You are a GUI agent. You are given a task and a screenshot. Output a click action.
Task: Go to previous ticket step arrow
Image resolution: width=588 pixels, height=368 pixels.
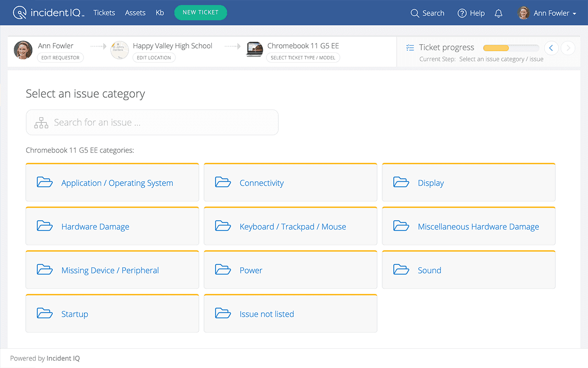[x=551, y=48]
